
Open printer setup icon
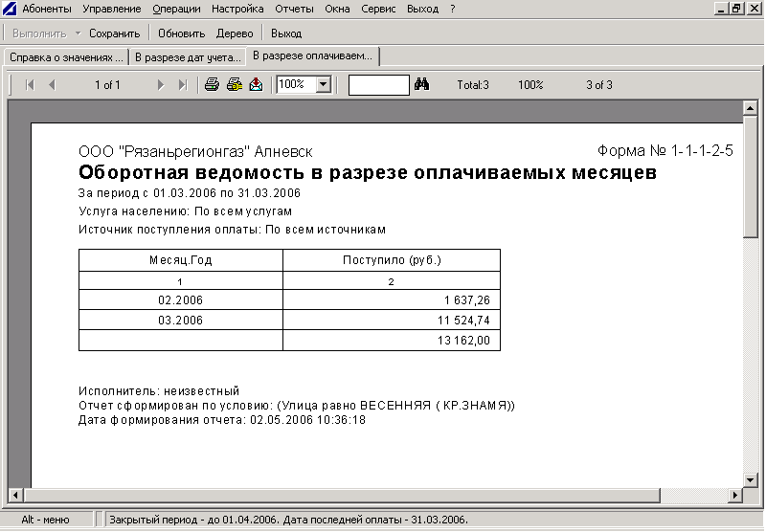point(234,85)
